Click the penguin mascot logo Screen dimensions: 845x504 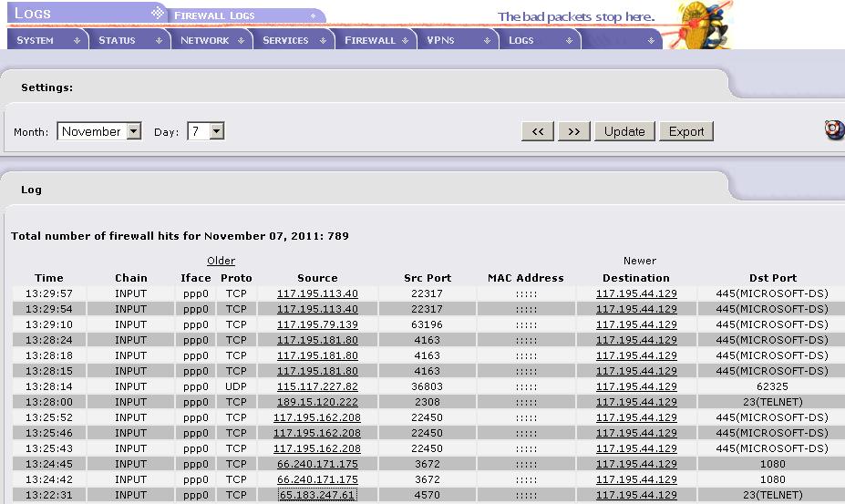click(705, 25)
